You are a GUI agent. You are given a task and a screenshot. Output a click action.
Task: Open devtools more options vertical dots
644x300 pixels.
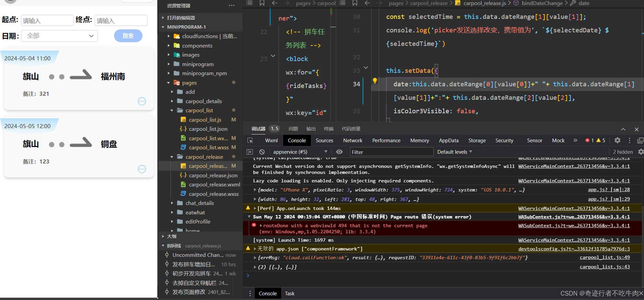click(629, 140)
